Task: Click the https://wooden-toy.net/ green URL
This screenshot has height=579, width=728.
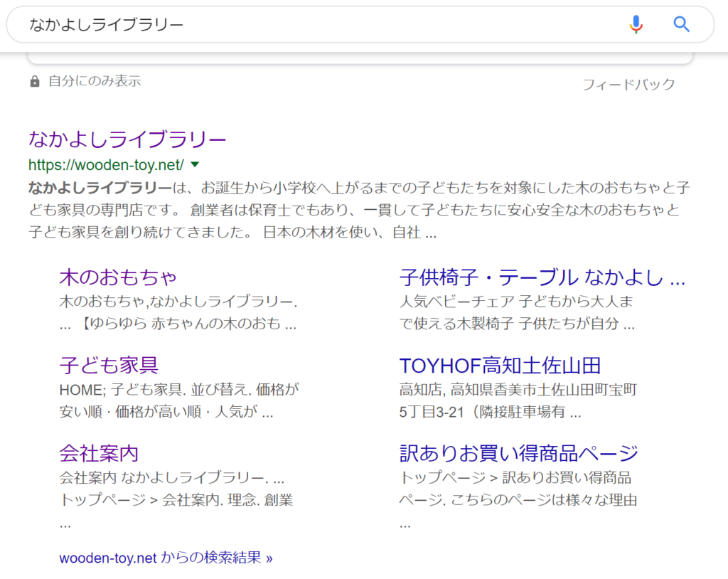Action: [107, 165]
